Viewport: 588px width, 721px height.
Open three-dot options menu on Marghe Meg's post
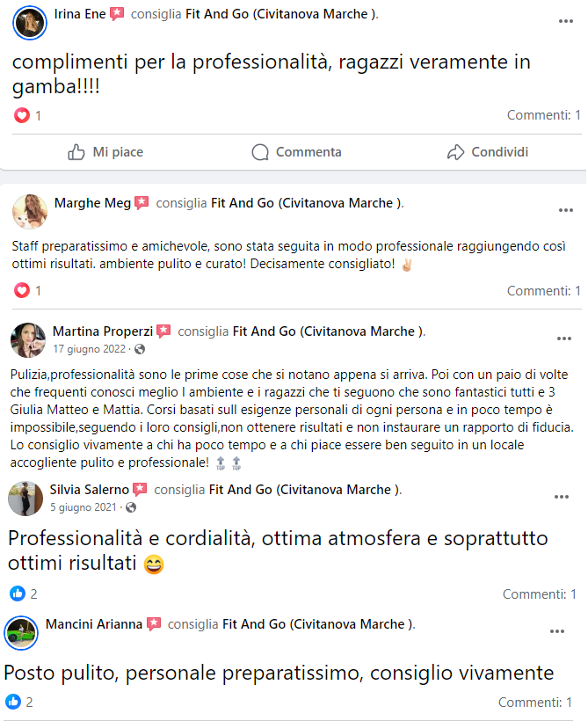(x=565, y=210)
